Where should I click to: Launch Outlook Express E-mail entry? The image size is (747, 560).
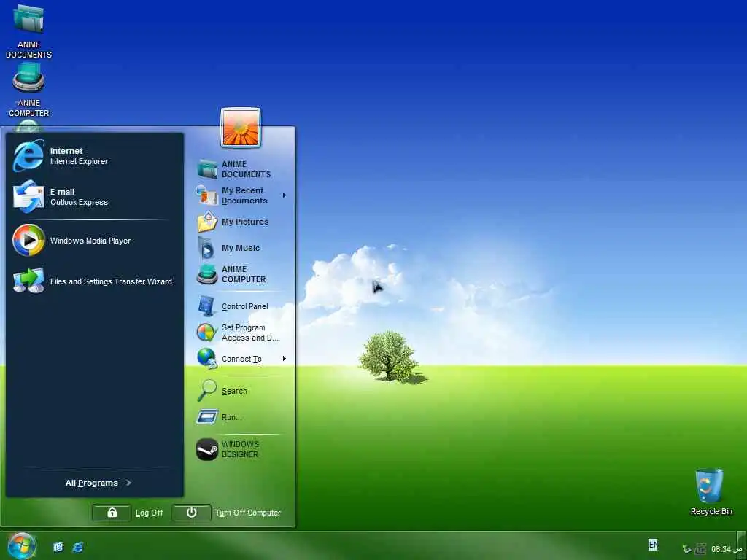click(94, 197)
